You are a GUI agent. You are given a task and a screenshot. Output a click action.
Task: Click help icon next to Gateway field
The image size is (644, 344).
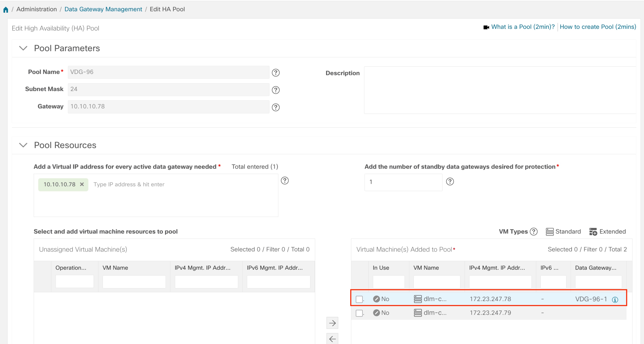coord(275,107)
